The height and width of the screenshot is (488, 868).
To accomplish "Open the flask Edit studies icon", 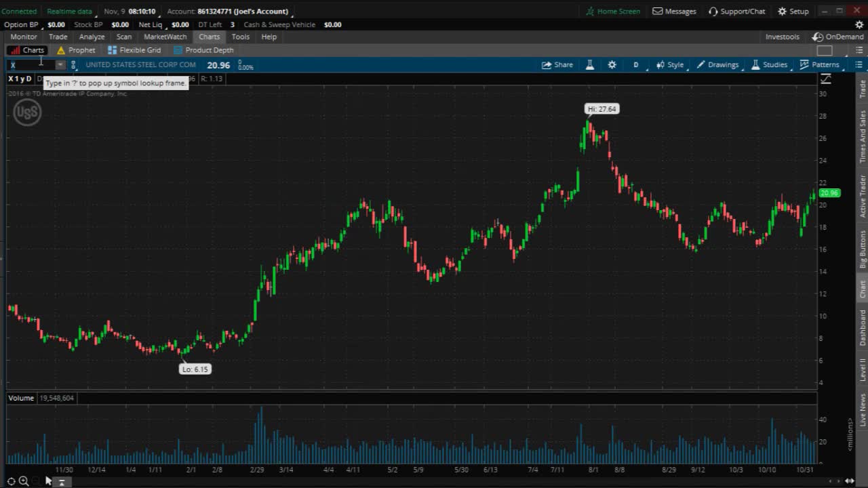I will coord(589,65).
